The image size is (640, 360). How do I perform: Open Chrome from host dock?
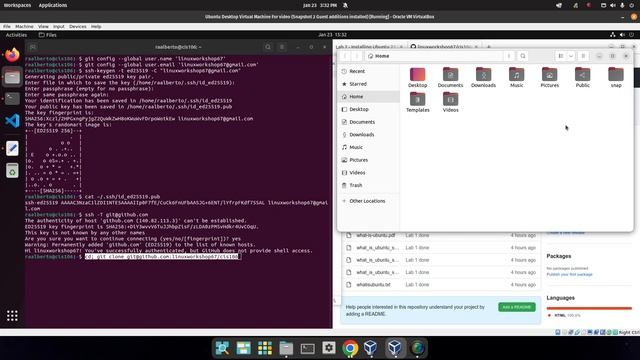(350, 348)
